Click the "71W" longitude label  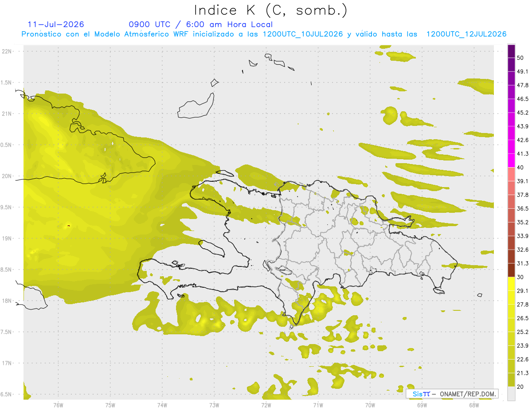[318, 405]
